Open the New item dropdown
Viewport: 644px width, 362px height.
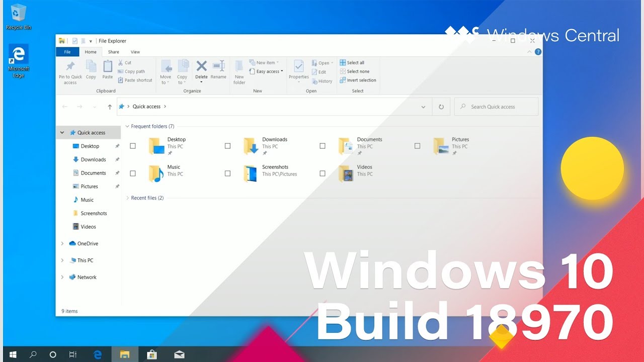[x=264, y=63]
